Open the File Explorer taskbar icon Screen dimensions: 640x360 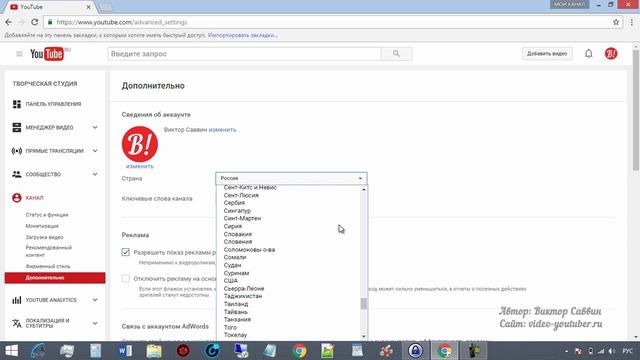pos(154,351)
